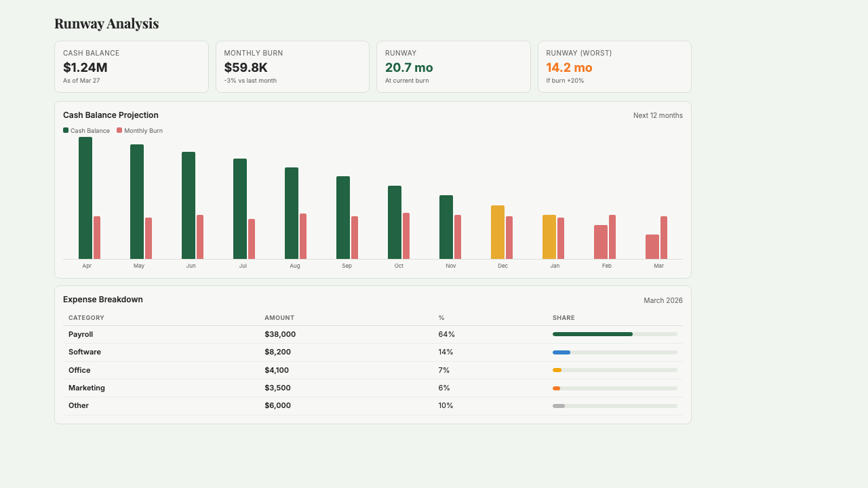The image size is (868, 488).
Task: Click the % column header
Action: 441,318
